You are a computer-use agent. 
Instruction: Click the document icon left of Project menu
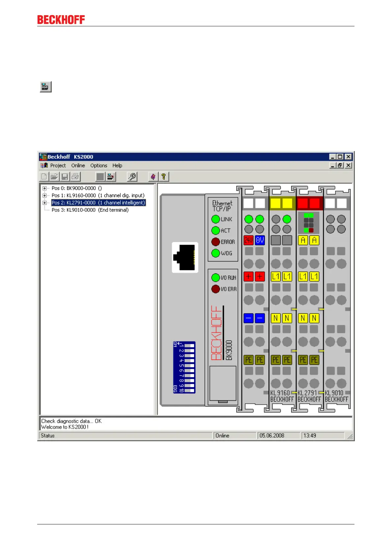(x=44, y=165)
